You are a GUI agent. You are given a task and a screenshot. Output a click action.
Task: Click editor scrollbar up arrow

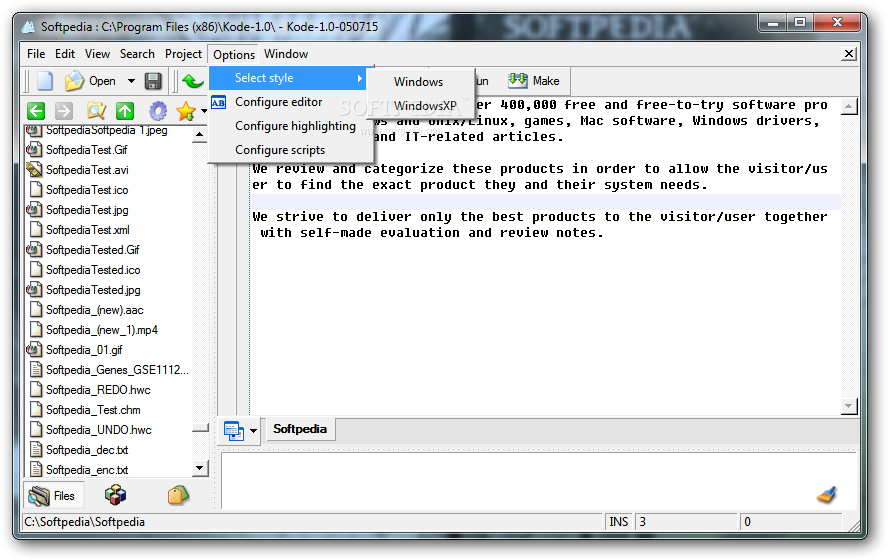coord(848,105)
